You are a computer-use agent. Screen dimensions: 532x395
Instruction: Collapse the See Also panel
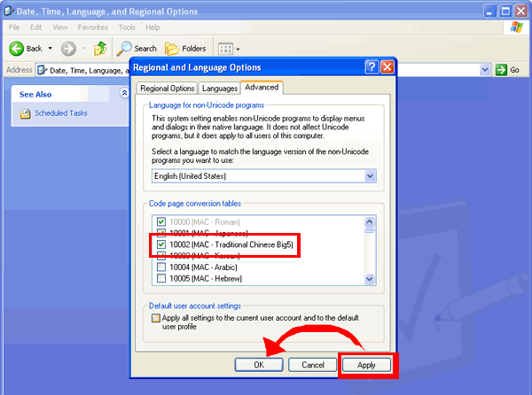123,93
